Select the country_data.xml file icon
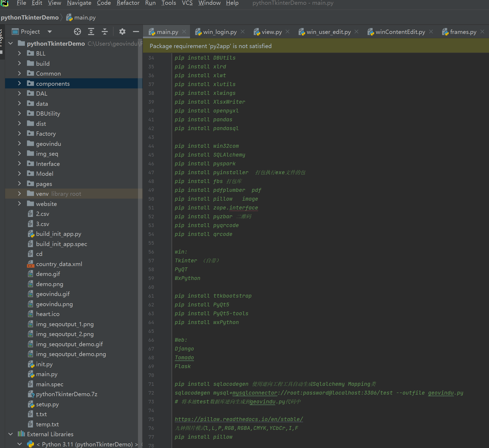489x448 pixels. (x=31, y=264)
